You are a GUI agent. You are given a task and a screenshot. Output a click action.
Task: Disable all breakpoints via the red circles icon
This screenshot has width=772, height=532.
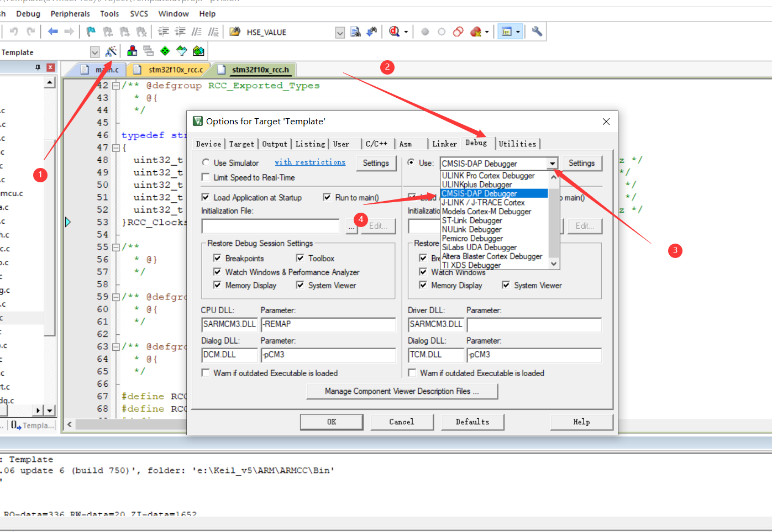458,31
